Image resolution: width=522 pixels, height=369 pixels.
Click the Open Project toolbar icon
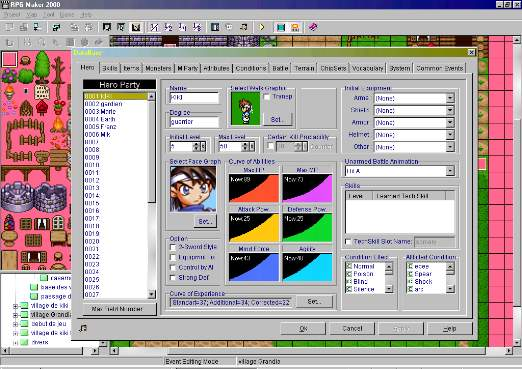point(23,27)
